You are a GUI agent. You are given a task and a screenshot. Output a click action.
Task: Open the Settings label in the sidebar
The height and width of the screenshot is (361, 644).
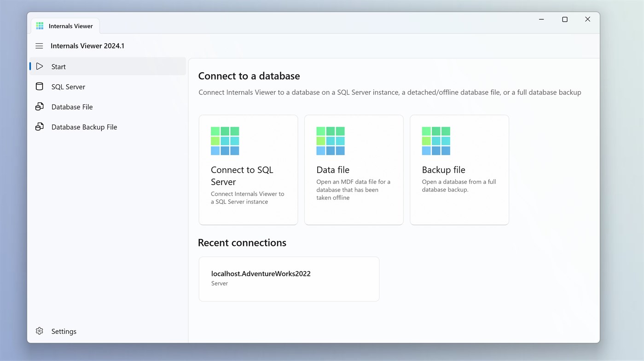[64, 332]
